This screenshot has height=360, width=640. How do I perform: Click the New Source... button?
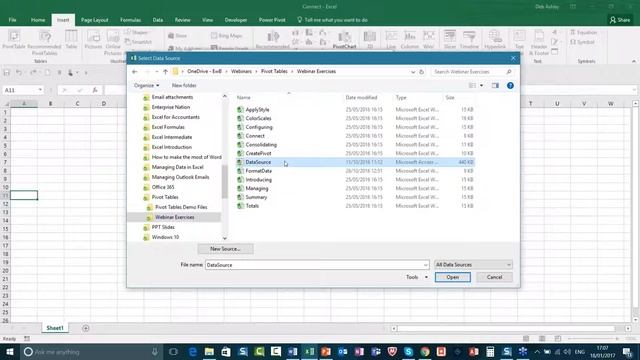point(225,249)
